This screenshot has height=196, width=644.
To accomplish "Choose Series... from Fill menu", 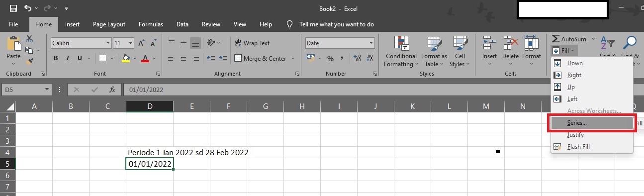I will (592, 123).
